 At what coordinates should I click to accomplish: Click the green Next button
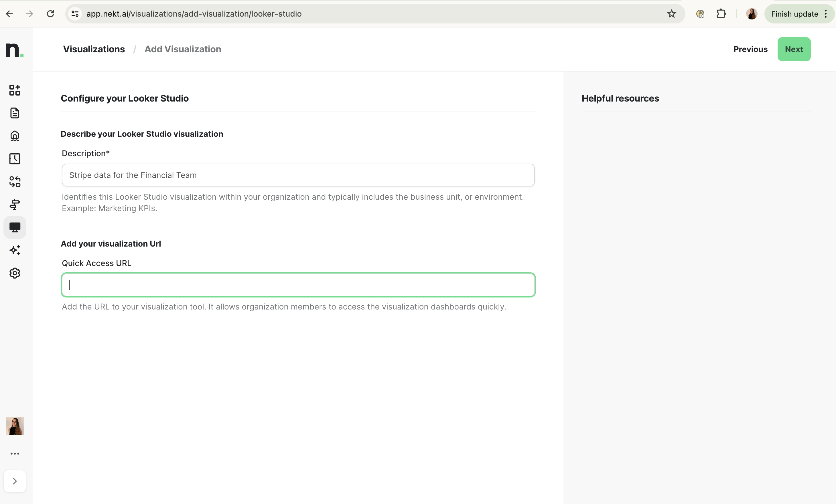coord(794,49)
